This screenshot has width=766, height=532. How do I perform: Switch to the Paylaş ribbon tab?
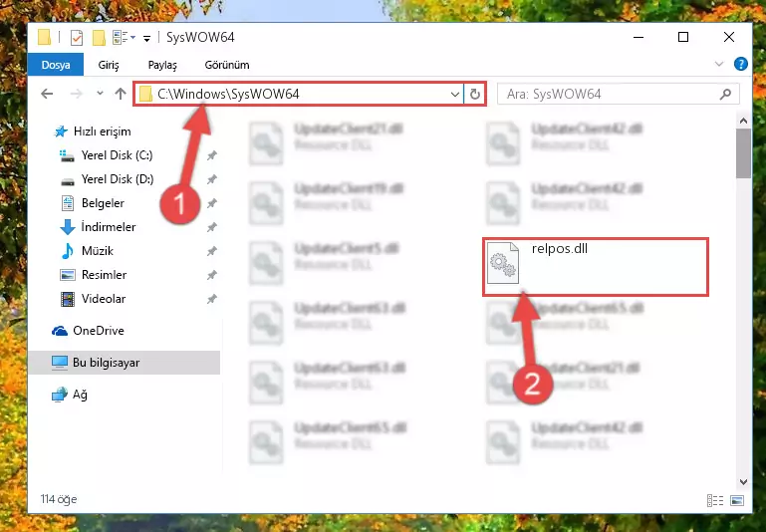[x=162, y=65]
